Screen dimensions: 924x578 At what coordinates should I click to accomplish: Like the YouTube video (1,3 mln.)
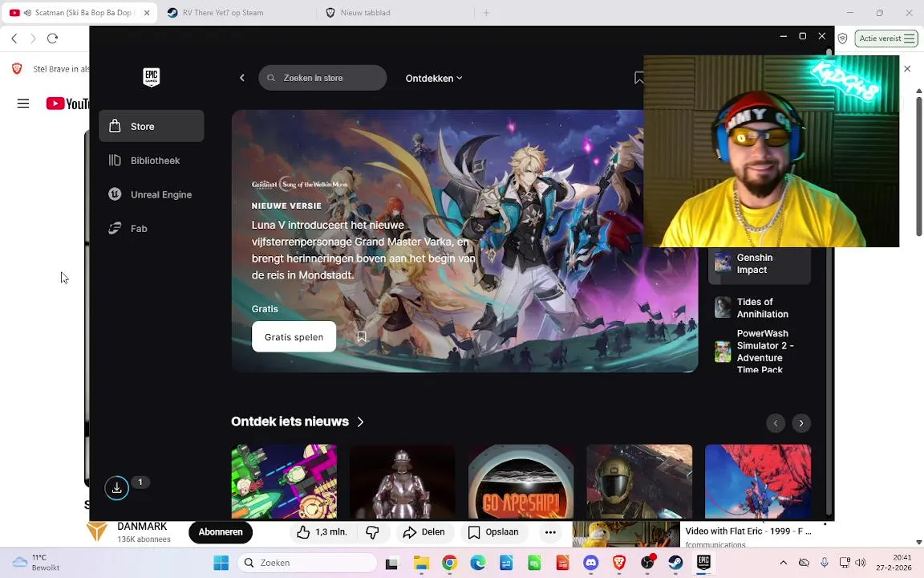(x=322, y=532)
